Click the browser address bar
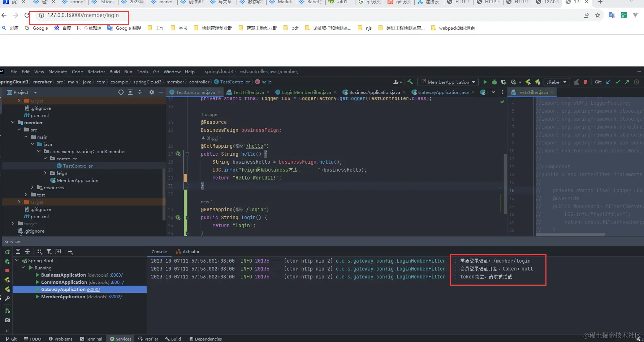 point(307,15)
